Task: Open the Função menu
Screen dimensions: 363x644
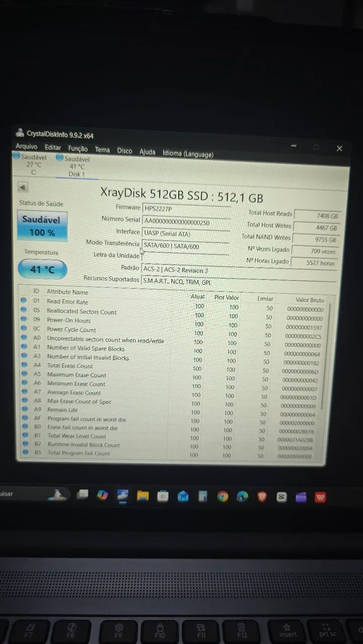Action: click(x=78, y=149)
